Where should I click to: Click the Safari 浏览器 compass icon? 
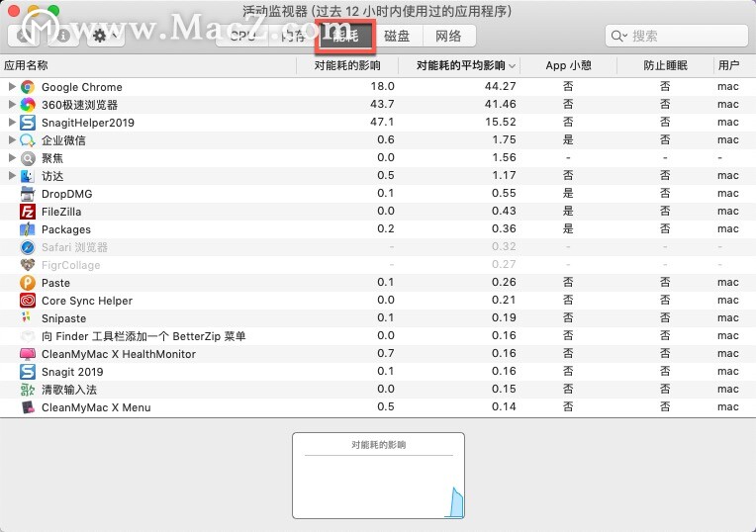[28, 247]
